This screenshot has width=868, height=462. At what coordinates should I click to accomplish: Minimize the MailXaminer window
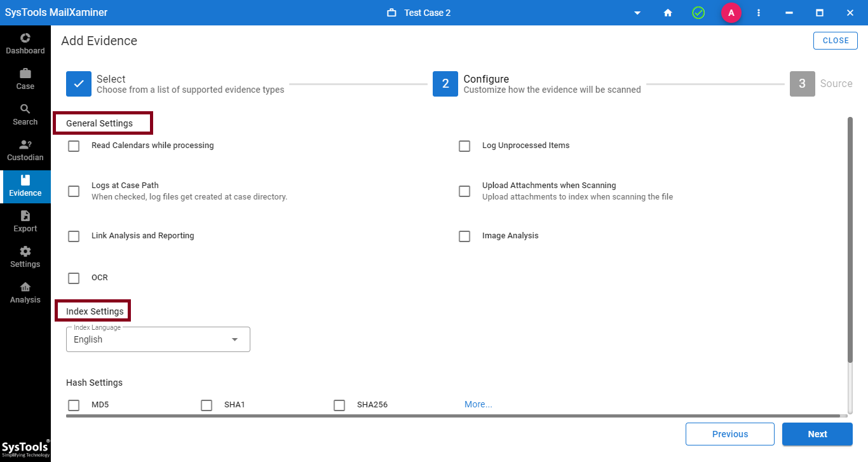(789, 13)
